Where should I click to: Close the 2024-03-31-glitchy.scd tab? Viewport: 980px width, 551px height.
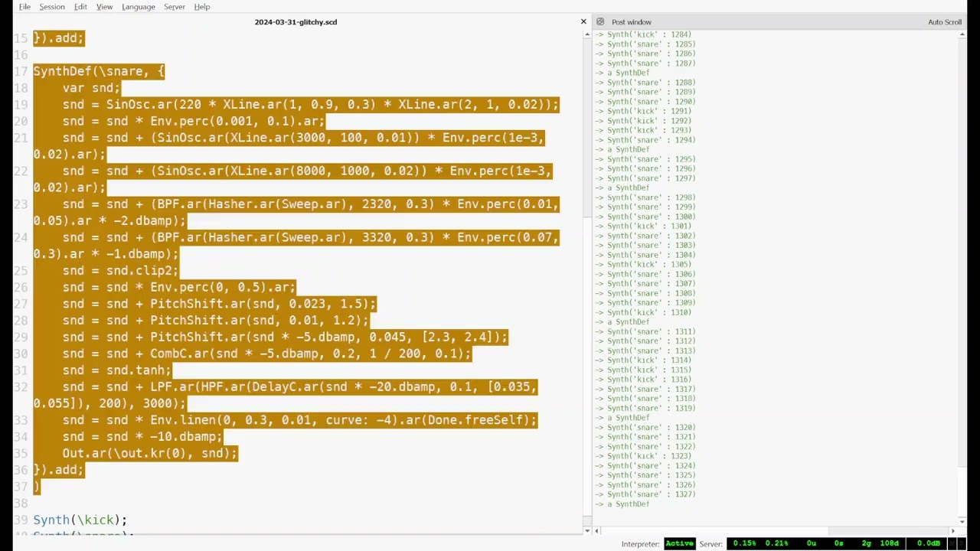[583, 21]
